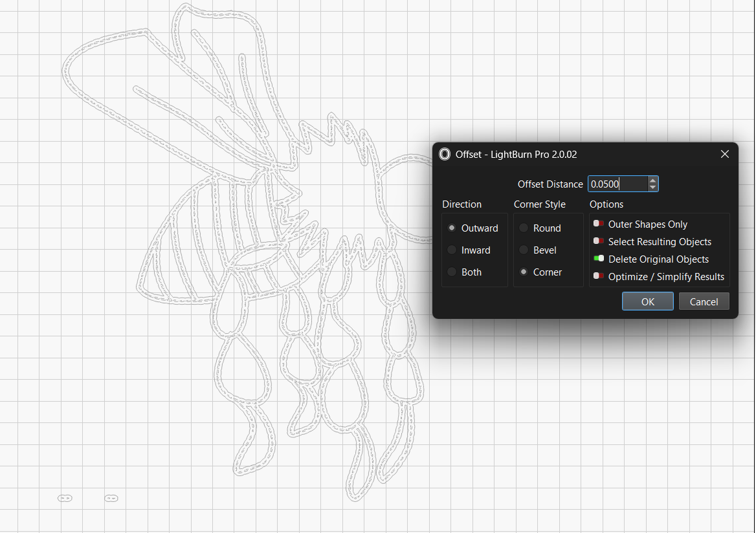Select the Both direction option

[x=452, y=272]
